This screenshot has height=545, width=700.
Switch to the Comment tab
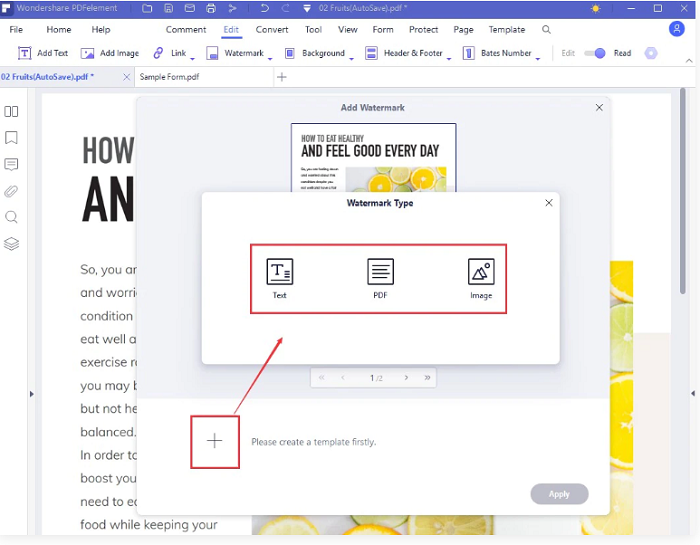[186, 29]
